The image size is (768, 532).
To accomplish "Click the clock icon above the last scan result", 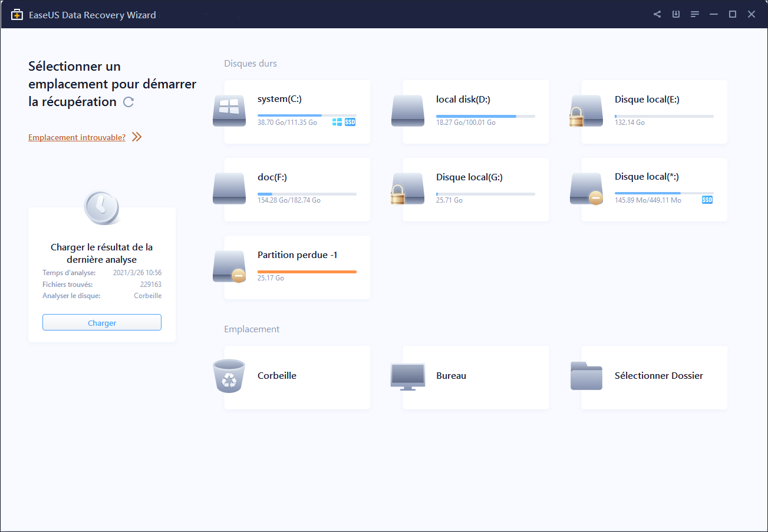I will pos(101,207).
